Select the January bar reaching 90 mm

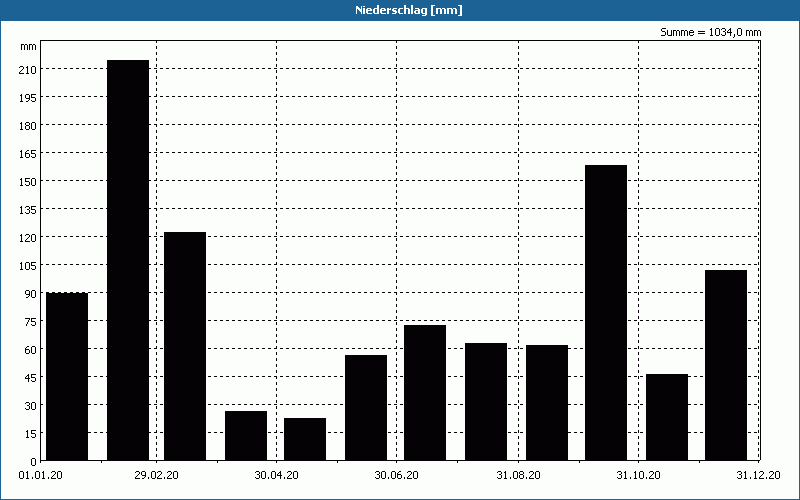pos(67,377)
